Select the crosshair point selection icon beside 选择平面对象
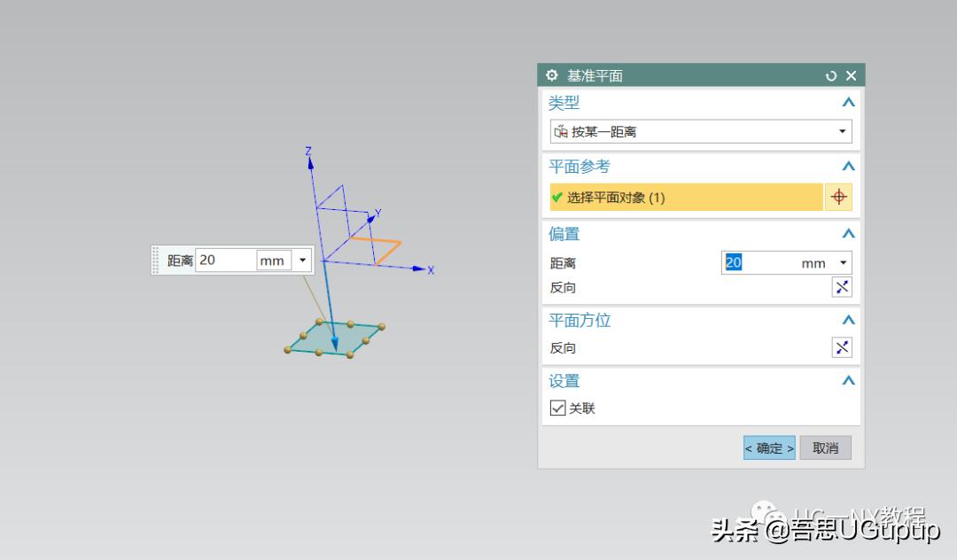 pyautogui.click(x=838, y=196)
